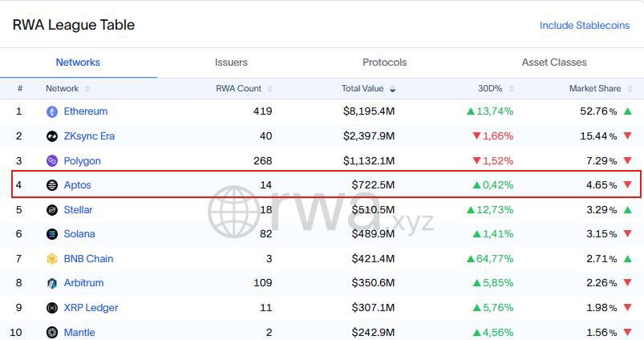Click Polygon RWA count 268
This screenshot has height=340, width=644.
(263, 160)
